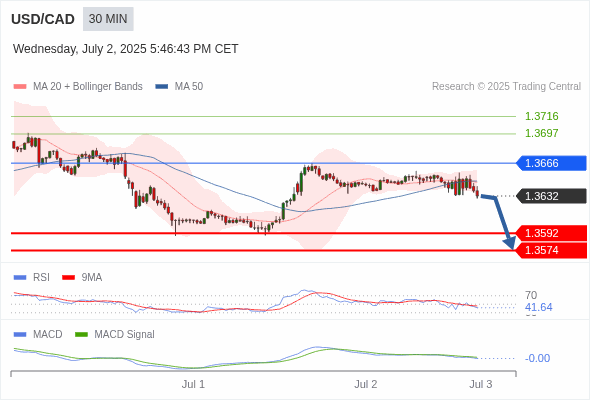Viewport: 590px width, 400px height.
Task: Click the MACD blue legend marker
Action: click(x=20, y=335)
